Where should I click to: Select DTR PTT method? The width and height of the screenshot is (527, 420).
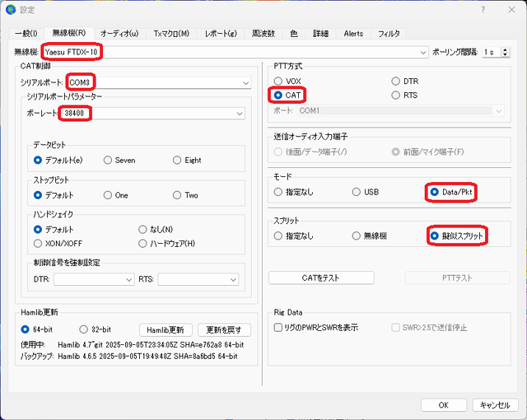tap(405, 82)
